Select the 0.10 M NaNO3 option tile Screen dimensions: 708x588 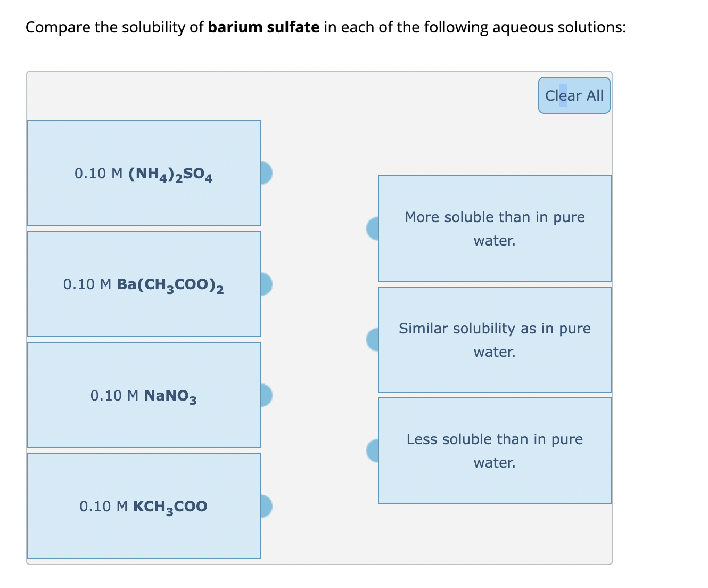(143, 396)
